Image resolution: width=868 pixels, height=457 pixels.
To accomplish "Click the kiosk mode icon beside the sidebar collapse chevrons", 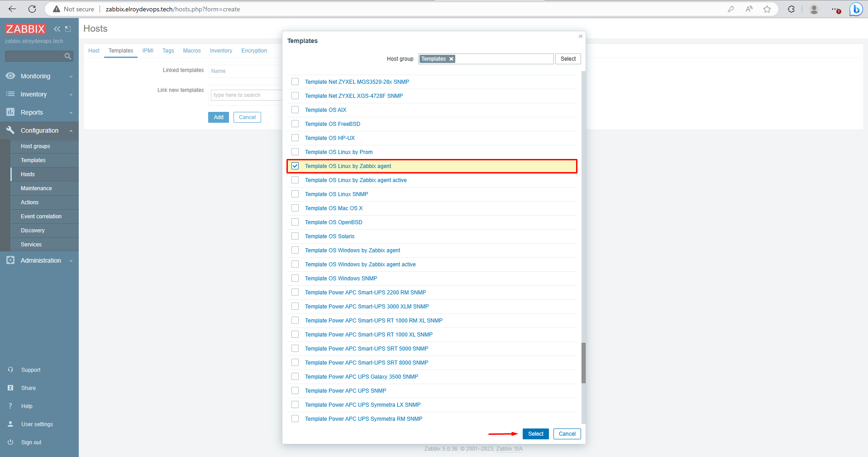I will (x=68, y=29).
